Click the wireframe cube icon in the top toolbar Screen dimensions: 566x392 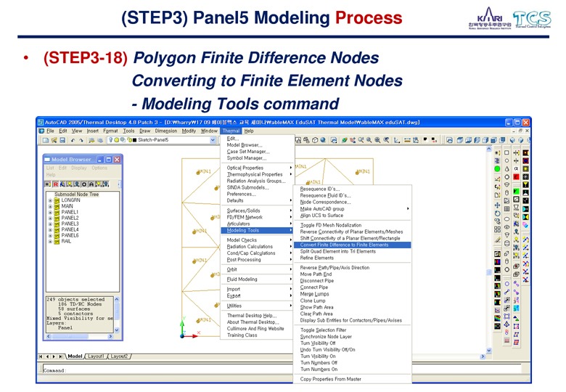tap(315, 140)
